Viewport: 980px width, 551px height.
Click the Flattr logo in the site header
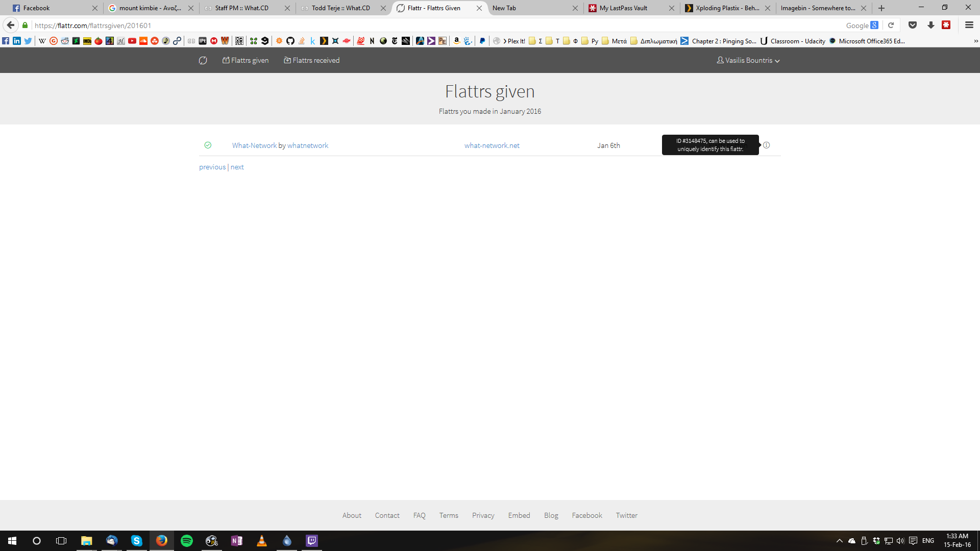203,60
